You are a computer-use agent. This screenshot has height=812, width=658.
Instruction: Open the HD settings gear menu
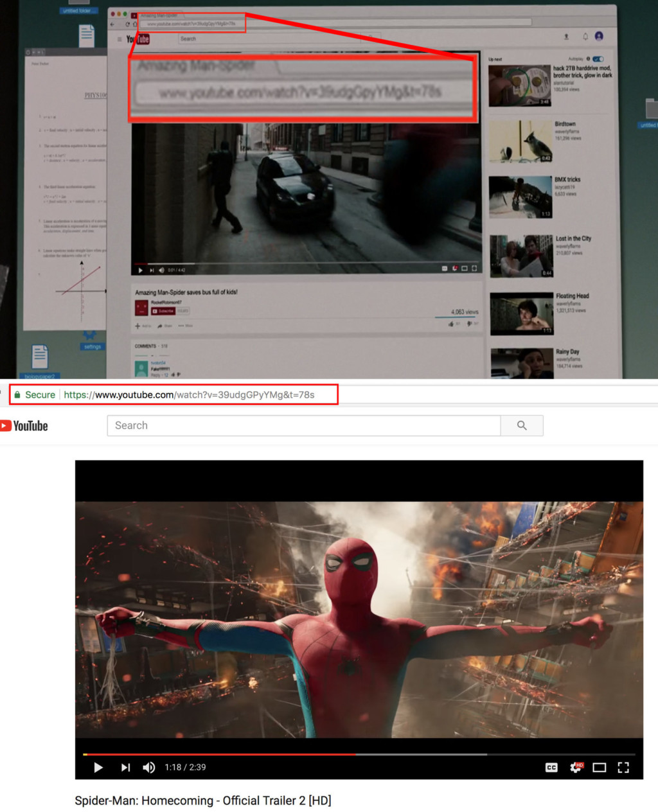576,767
